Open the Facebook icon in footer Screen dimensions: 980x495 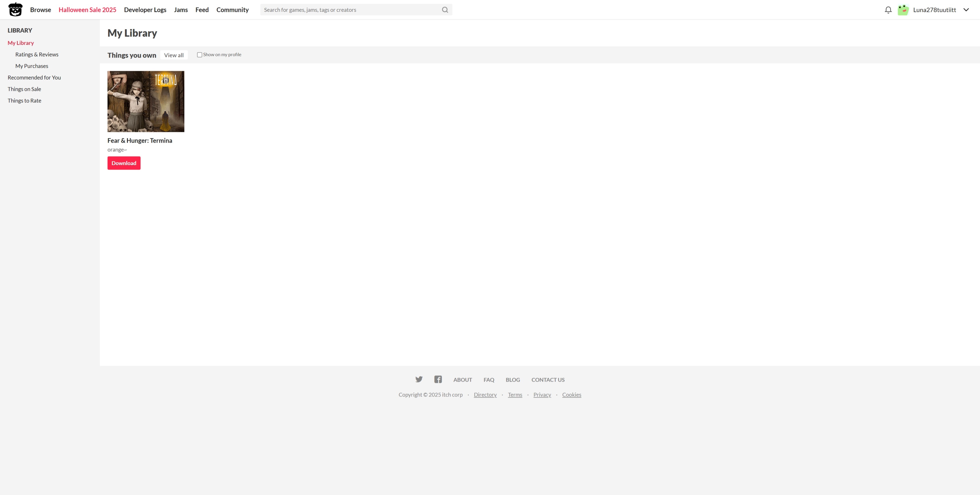(438, 379)
